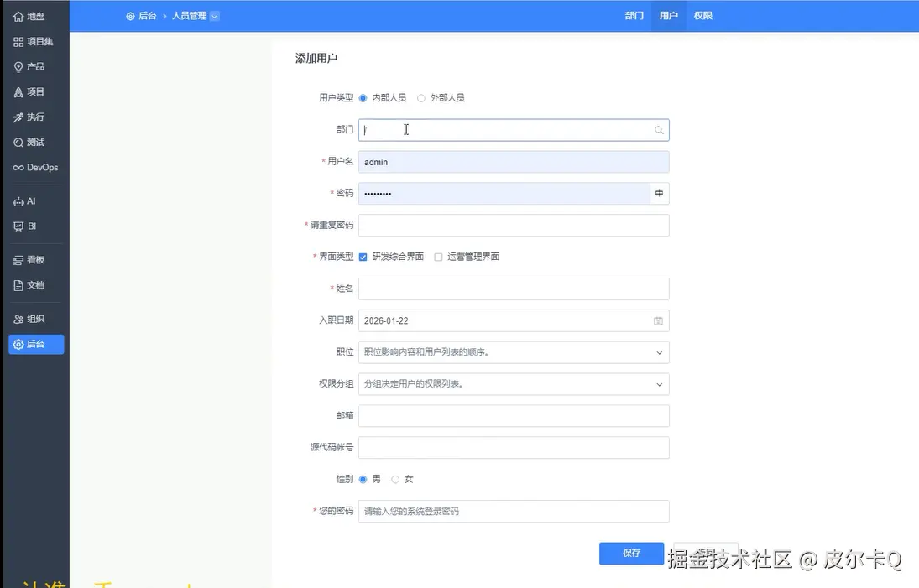Uncheck 研发综合界面 checkbox
This screenshot has height=588, width=919.
363,258
